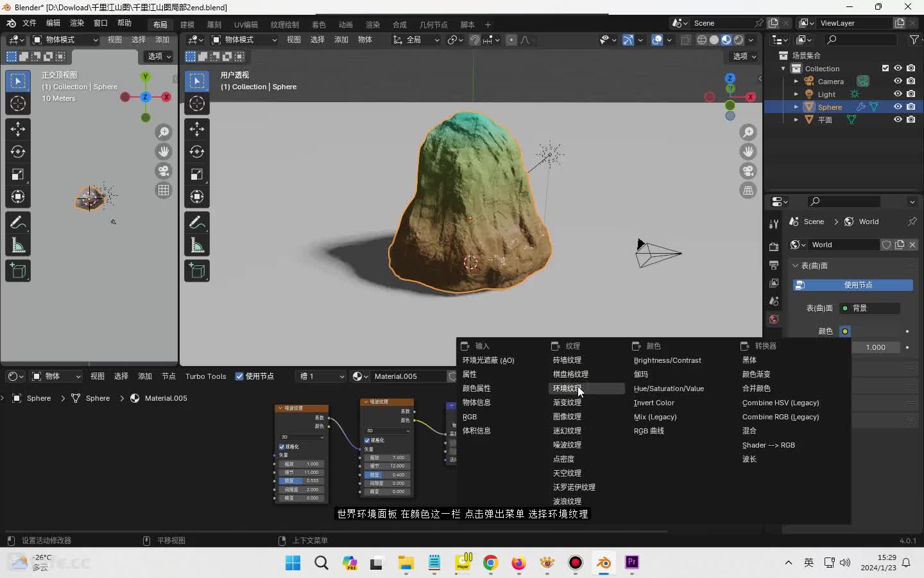Open the 物体 shader type dropdown
Viewport: 924px width, 578px height.
coord(56,376)
